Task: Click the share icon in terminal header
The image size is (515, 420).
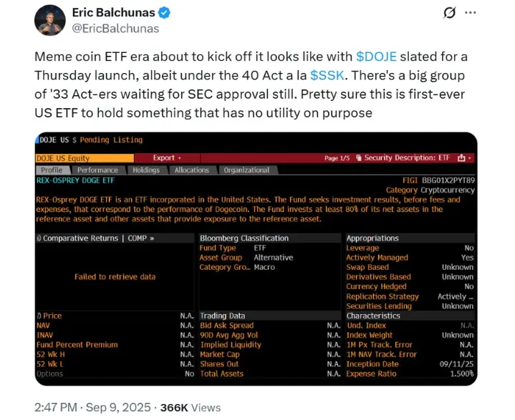Action: [461, 158]
